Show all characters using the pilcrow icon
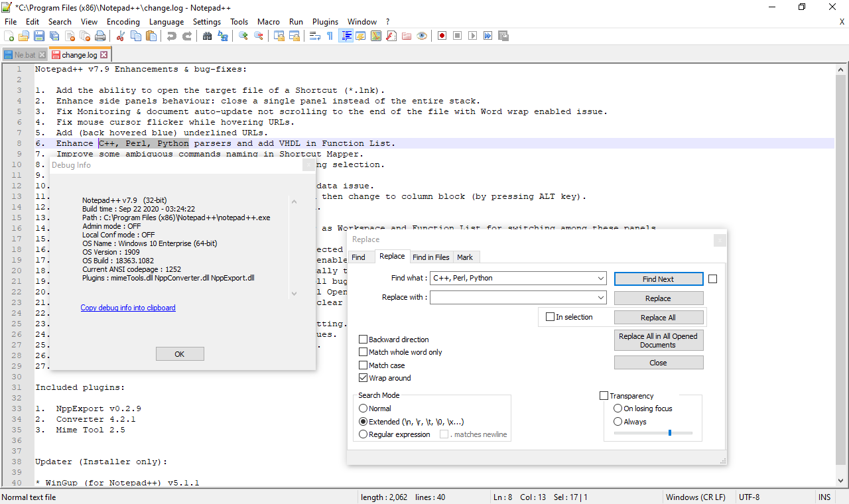The height and width of the screenshot is (504, 849). click(330, 36)
